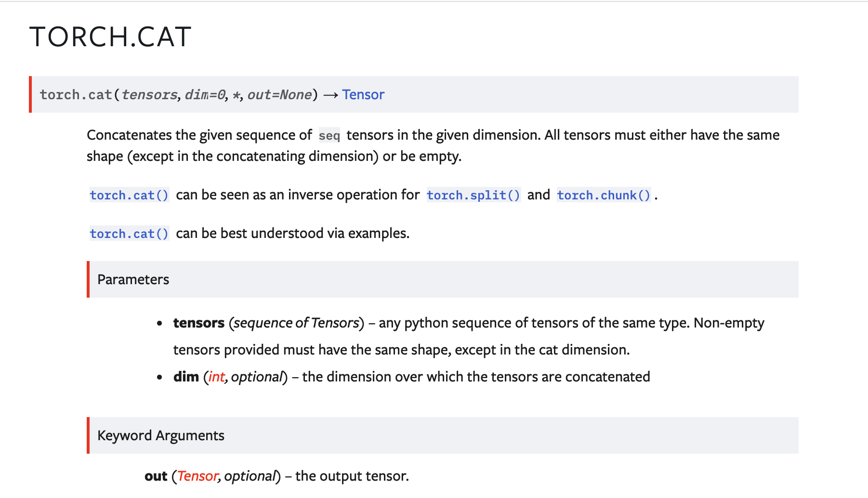
Task: Click the Keyword Arguments section header
Action: (x=161, y=435)
